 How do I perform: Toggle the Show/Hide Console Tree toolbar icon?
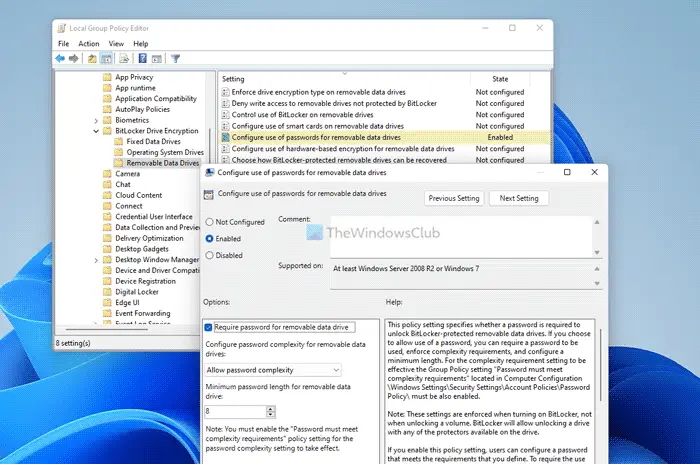[x=106, y=59]
